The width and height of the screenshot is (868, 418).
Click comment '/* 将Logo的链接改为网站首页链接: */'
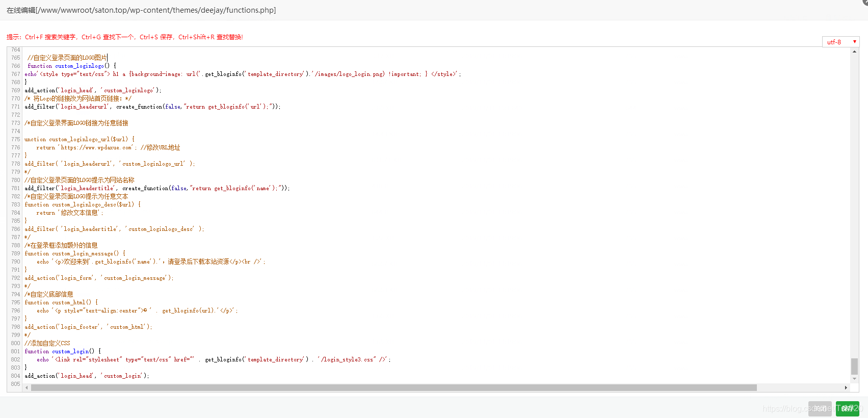click(78, 98)
